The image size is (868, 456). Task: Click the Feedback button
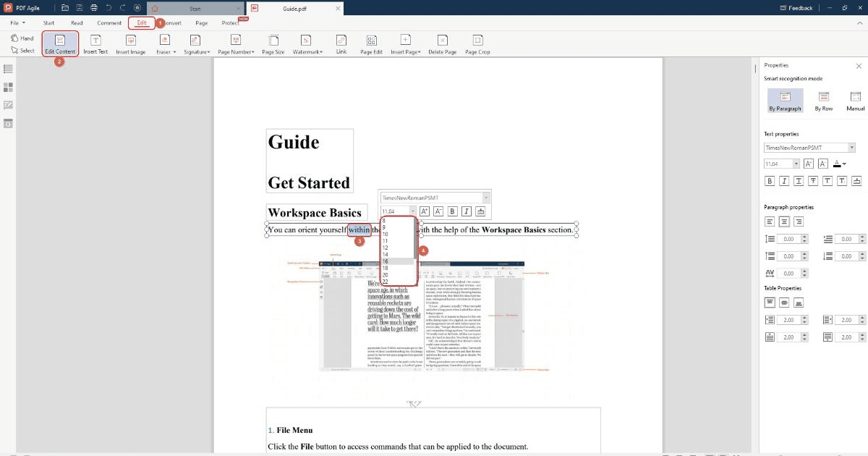796,8
